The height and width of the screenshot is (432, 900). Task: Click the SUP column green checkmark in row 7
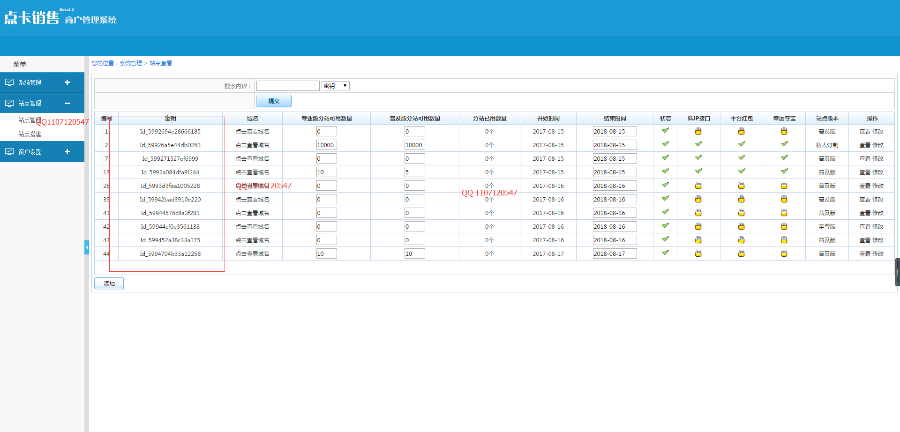(699, 157)
